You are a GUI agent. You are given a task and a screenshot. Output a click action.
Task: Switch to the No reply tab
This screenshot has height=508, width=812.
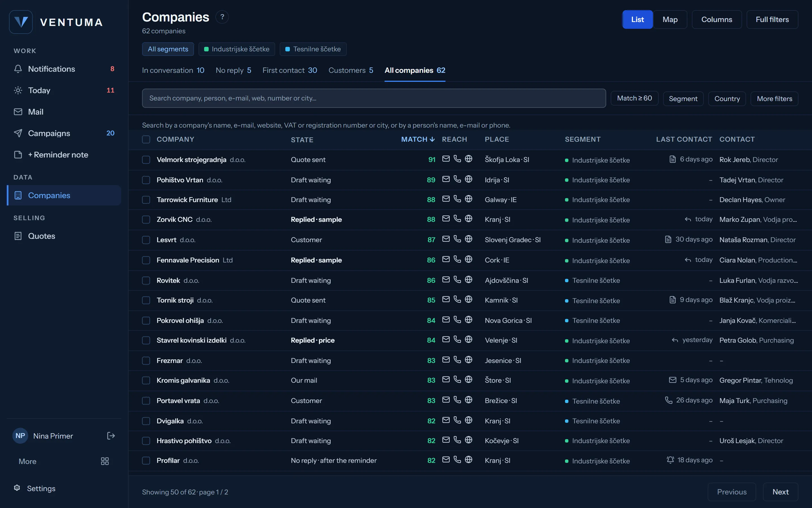click(x=233, y=70)
